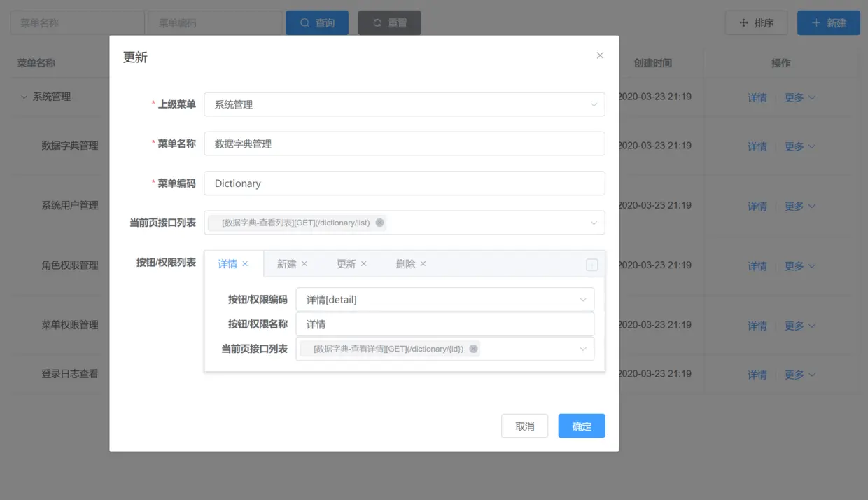The width and height of the screenshot is (868, 500).
Task: Click the 排序 sort button
Action: click(x=756, y=22)
